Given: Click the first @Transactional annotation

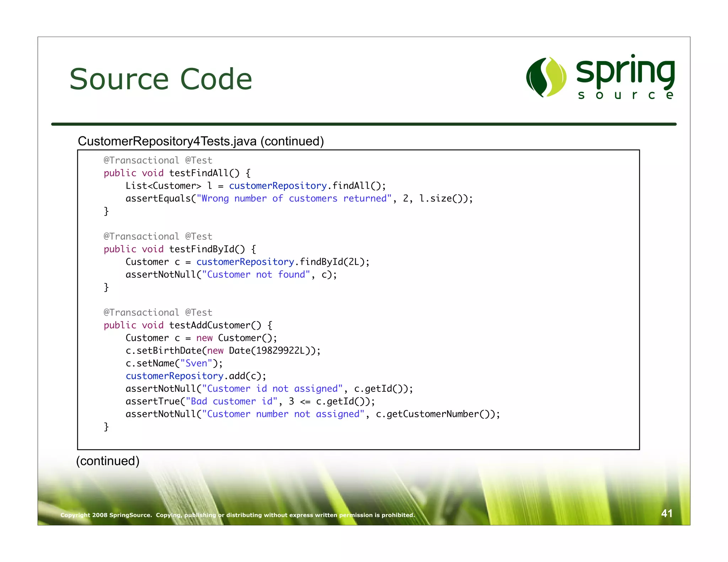Looking at the screenshot, I should pos(141,161).
